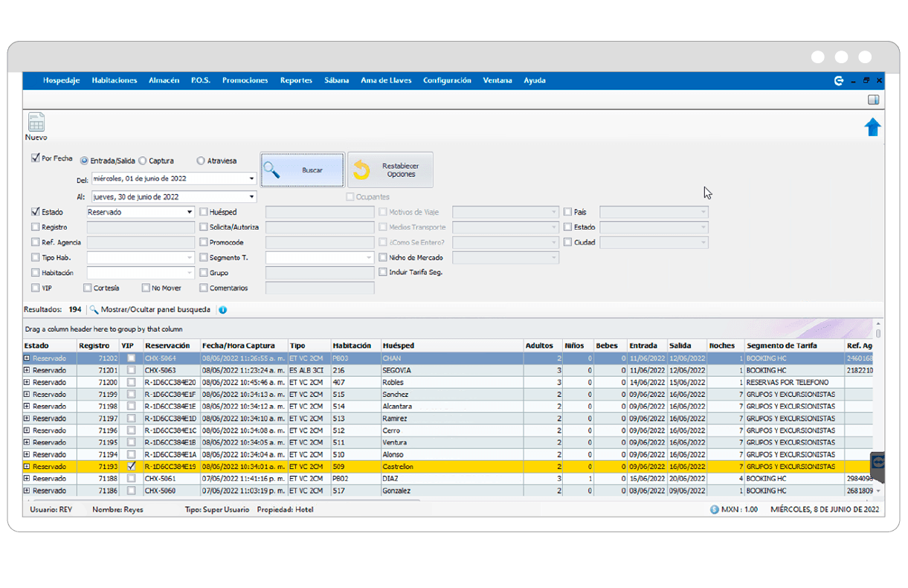Open the Del date dropdown
The image size is (908, 588).
[251, 179]
